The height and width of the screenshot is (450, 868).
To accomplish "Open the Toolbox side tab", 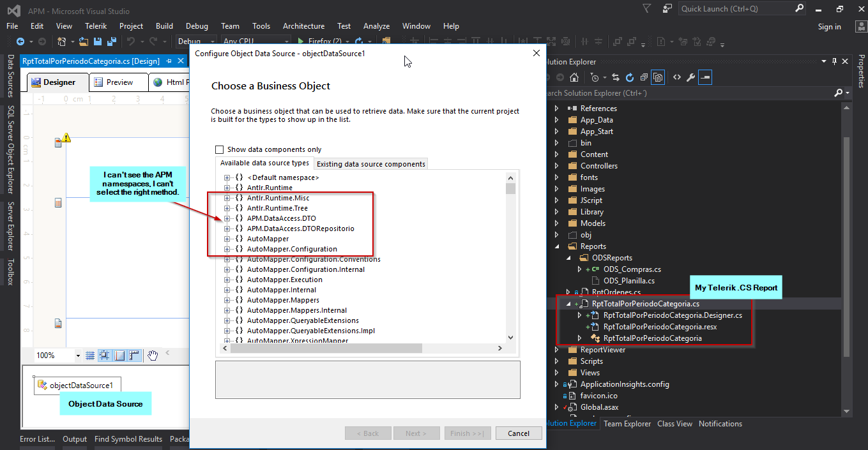I will pos(10,272).
